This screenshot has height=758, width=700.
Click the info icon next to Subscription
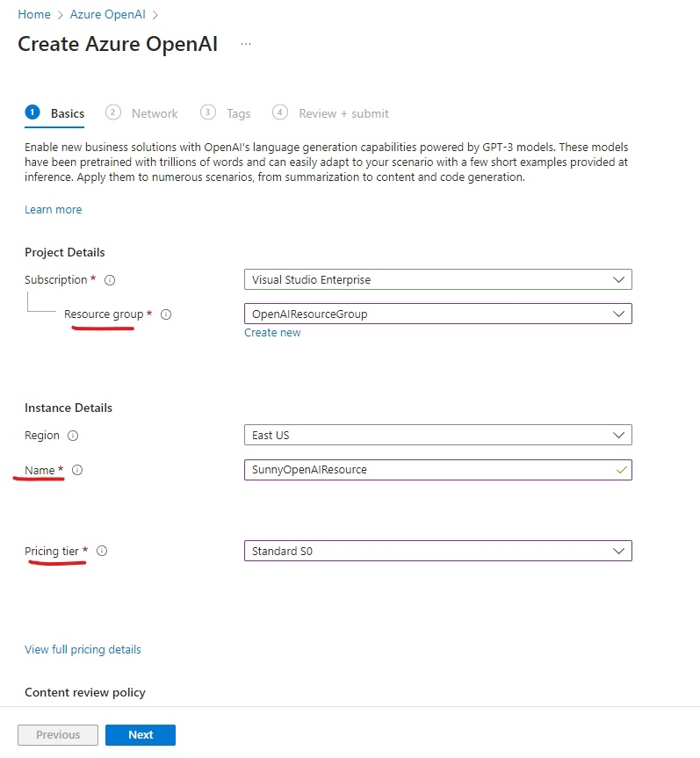110,280
